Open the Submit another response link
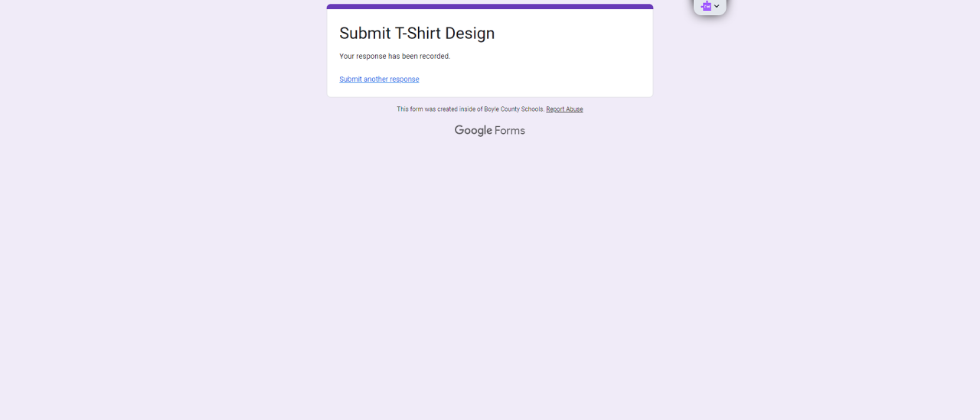The height and width of the screenshot is (420, 980). click(x=379, y=80)
